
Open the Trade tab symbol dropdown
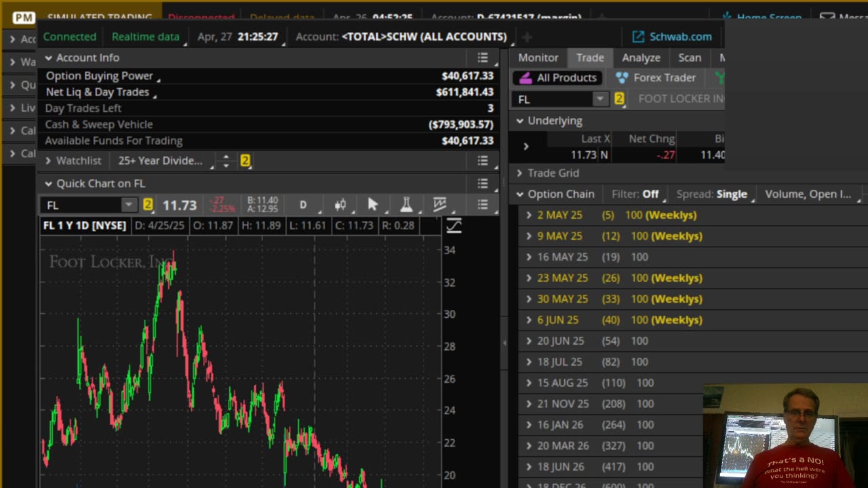pyautogui.click(x=599, y=99)
